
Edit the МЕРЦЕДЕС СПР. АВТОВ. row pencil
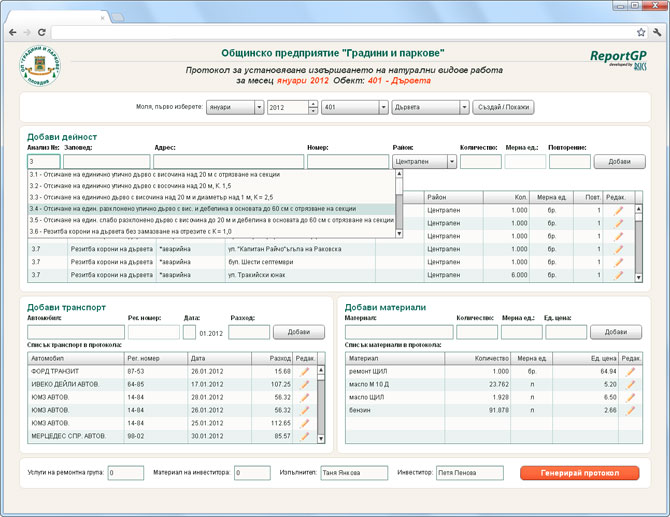pos(305,436)
